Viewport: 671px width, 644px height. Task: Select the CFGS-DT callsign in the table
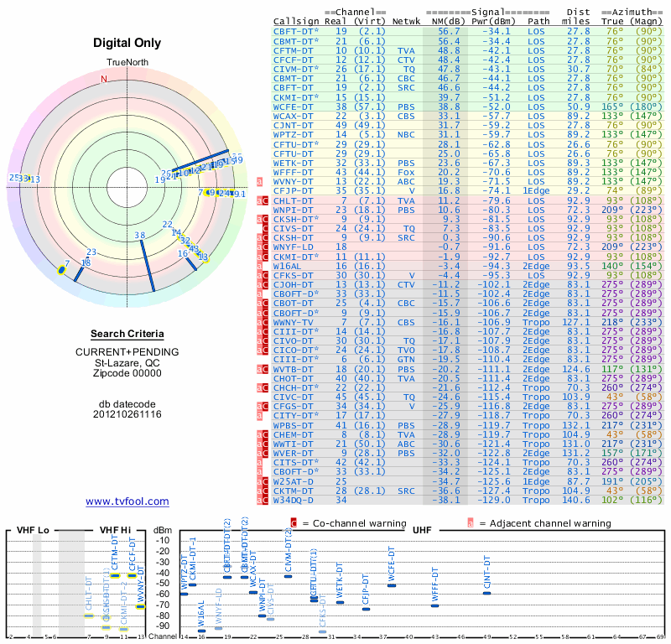coord(294,406)
